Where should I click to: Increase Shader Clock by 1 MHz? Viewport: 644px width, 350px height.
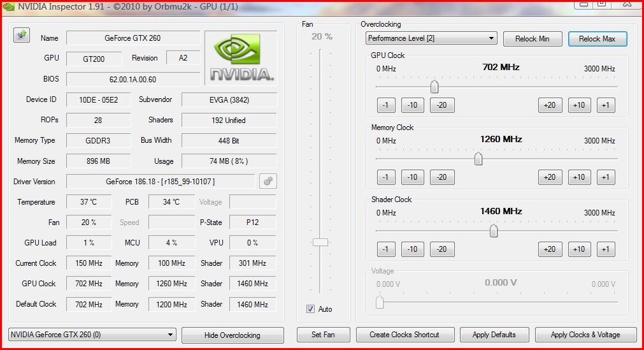click(x=606, y=249)
